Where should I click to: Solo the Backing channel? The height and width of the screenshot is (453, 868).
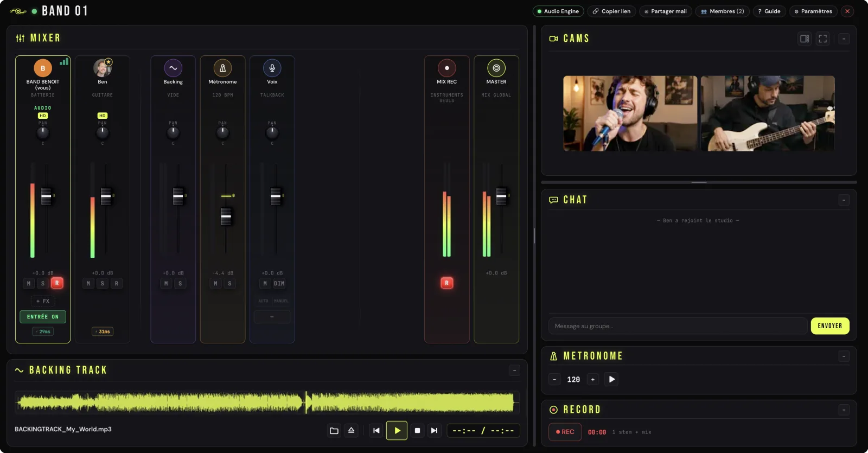180,283
